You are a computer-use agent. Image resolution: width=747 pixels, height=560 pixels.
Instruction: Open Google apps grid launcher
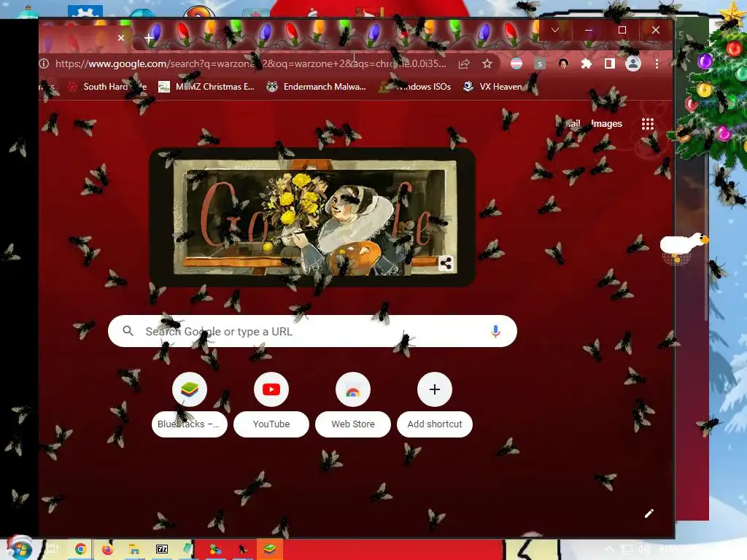point(648,124)
